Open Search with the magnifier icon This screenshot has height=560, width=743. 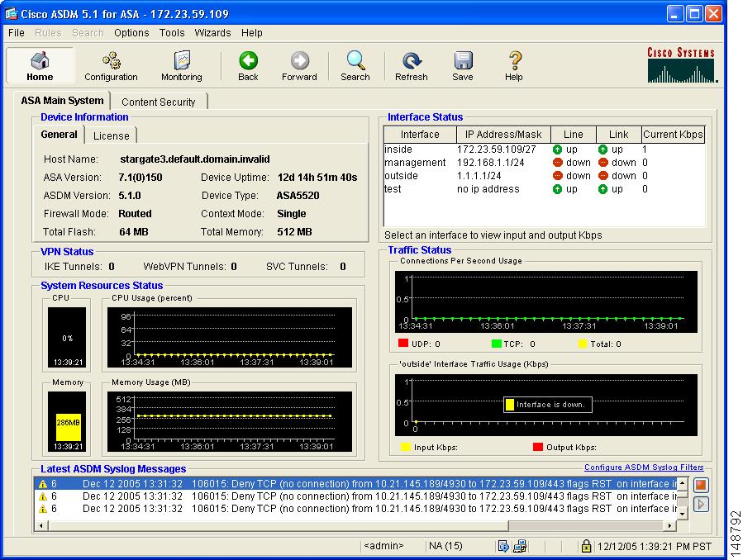pos(355,66)
